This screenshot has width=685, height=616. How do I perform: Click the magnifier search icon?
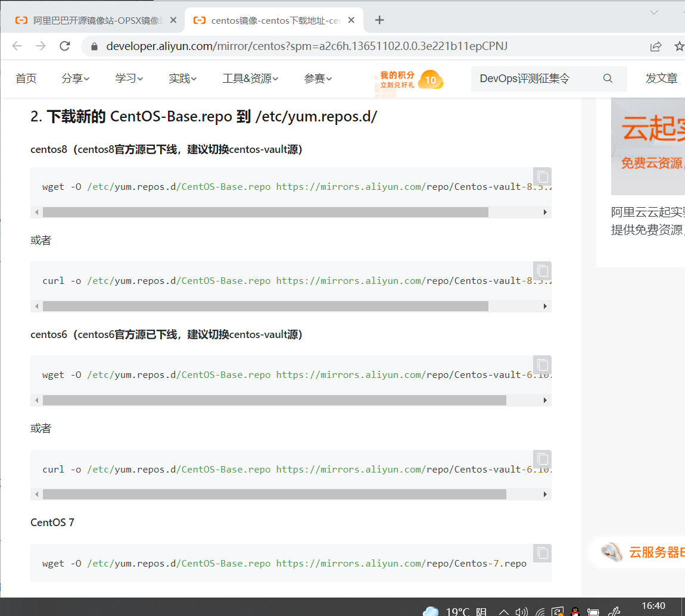click(608, 79)
